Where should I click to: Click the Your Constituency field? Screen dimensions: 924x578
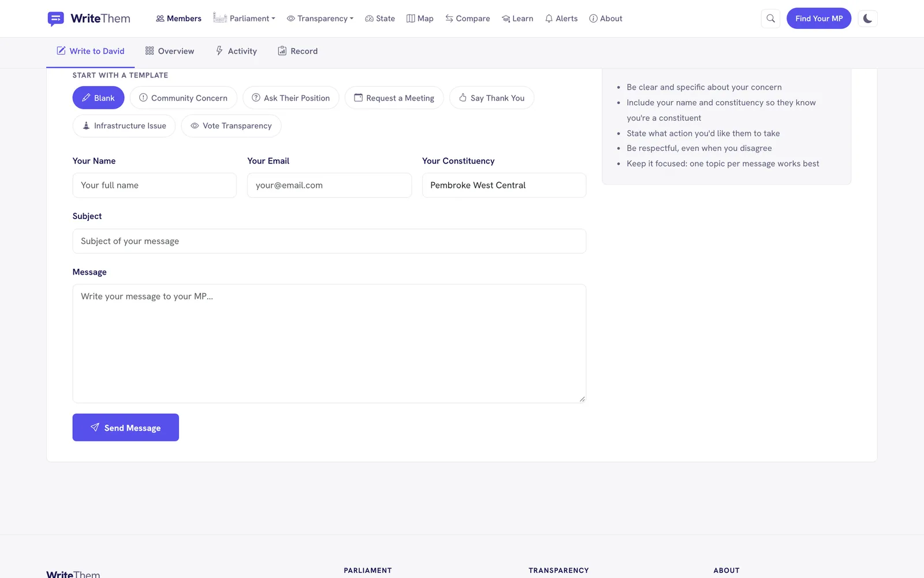click(x=504, y=185)
